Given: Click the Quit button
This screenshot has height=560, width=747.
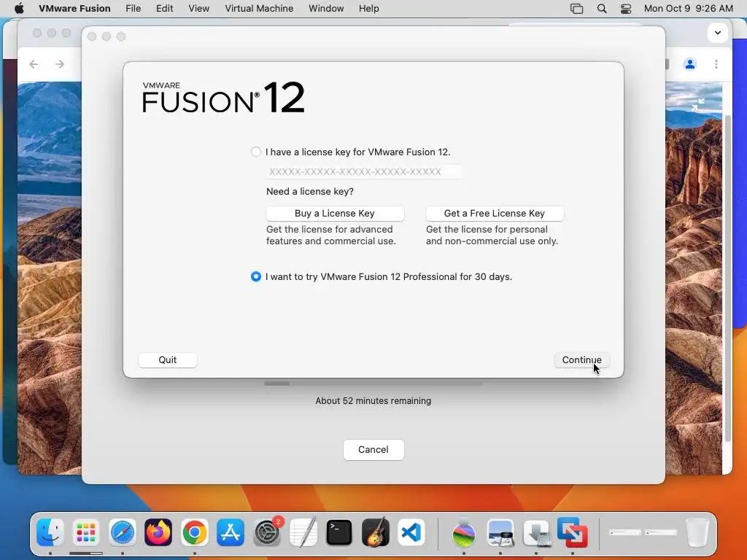Looking at the screenshot, I should point(168,360).
